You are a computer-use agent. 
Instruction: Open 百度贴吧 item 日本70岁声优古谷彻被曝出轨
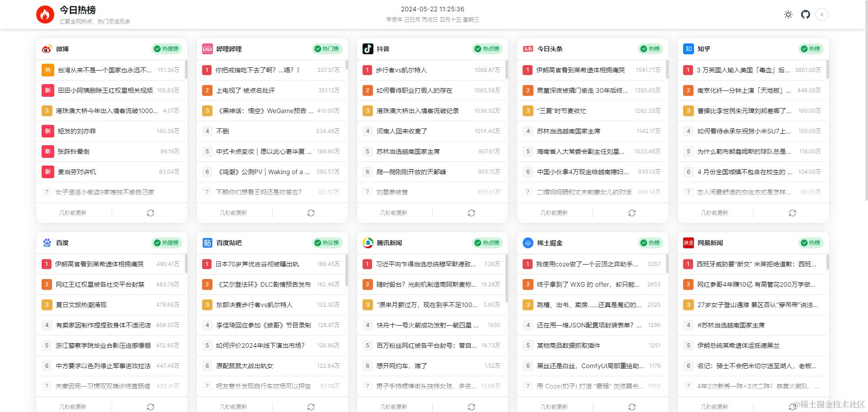(x=257, y=264)
